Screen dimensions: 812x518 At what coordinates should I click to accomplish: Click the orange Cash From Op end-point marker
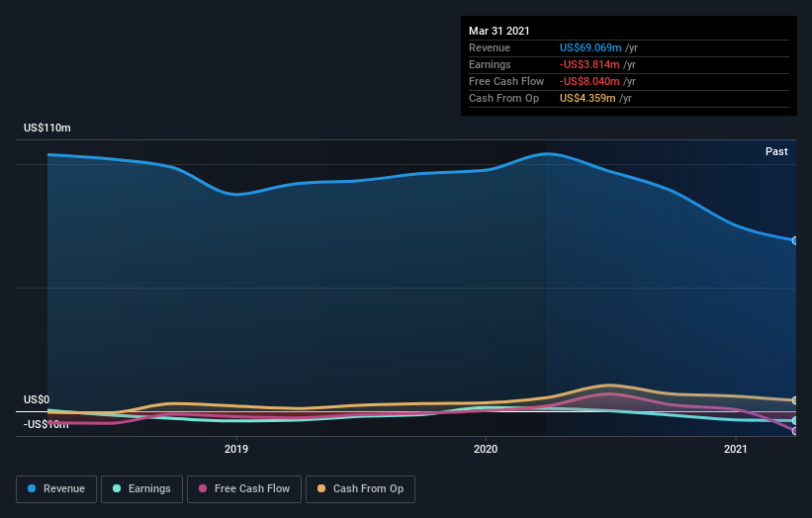795,400
